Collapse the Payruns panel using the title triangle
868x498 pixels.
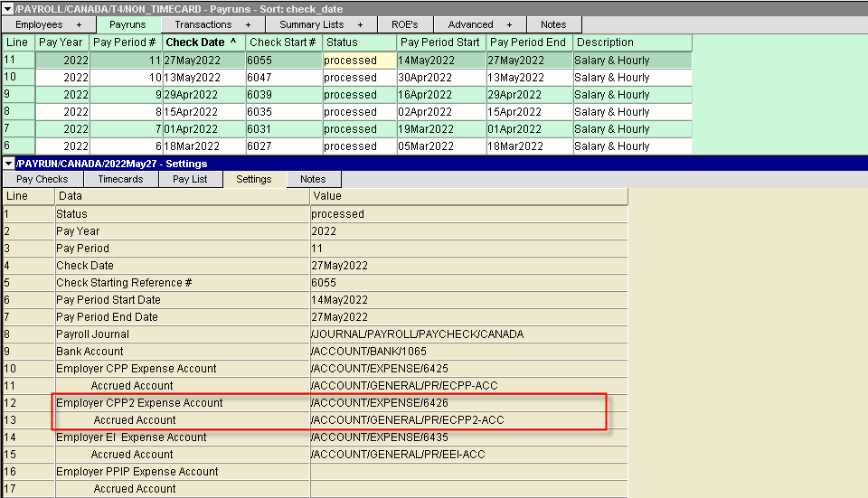8,9
